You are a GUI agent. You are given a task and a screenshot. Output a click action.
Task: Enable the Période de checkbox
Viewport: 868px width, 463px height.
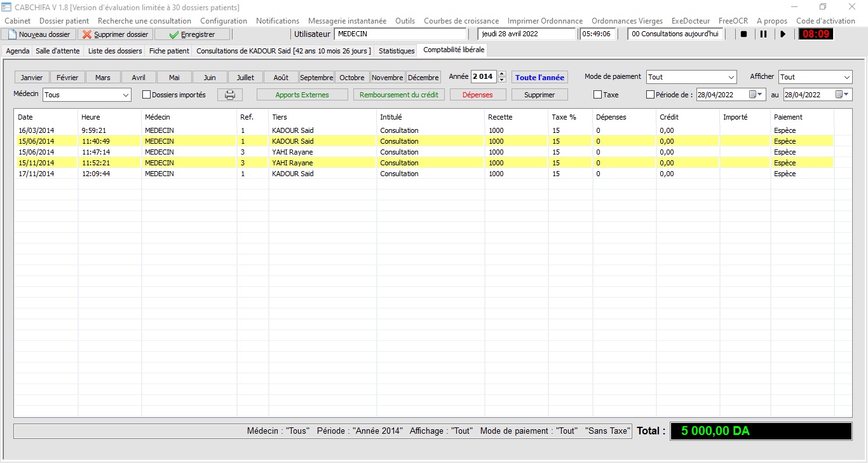[x=650, y=95]
